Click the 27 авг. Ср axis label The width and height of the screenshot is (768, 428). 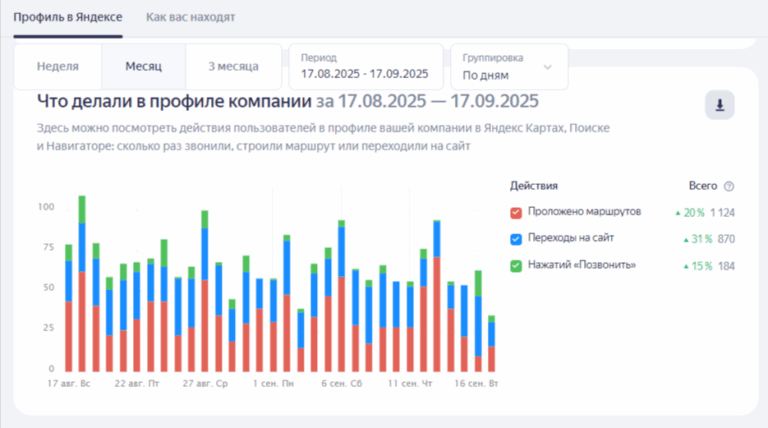click(x=205, y=383)
